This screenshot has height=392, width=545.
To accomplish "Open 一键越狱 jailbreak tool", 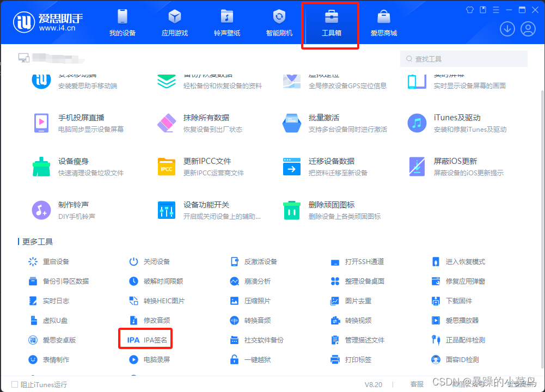I will coord(250,360).
